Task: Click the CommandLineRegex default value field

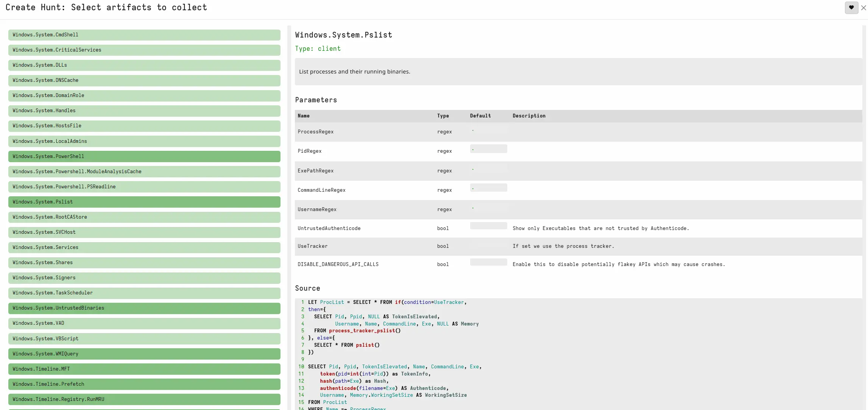Action: click(488, 188)
